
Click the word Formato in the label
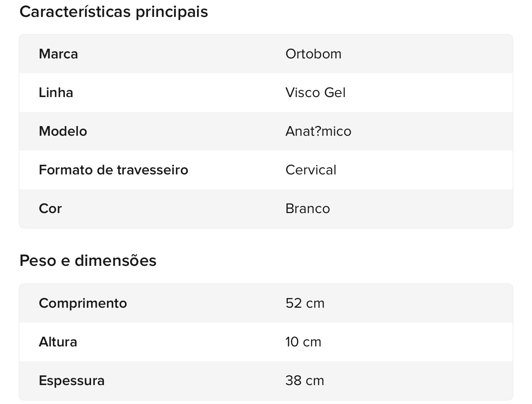point(66,170)
